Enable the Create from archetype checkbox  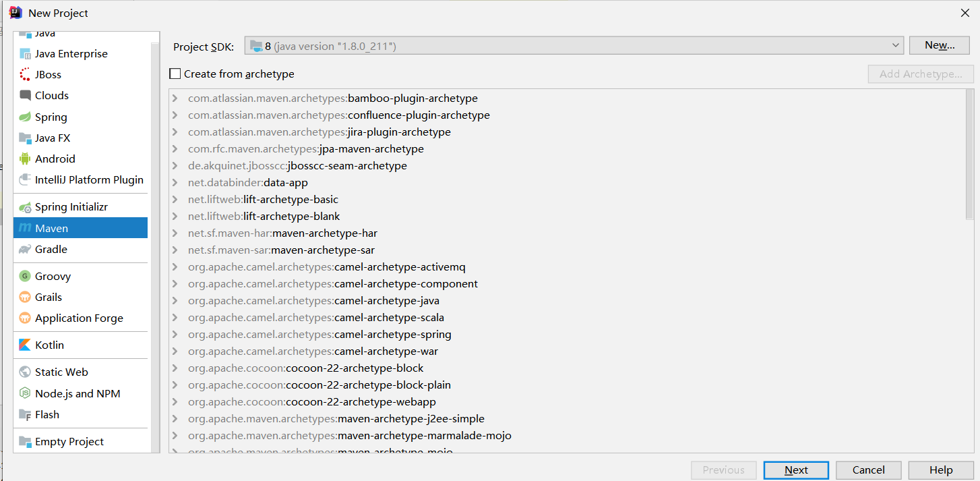(x=175, y=74)
